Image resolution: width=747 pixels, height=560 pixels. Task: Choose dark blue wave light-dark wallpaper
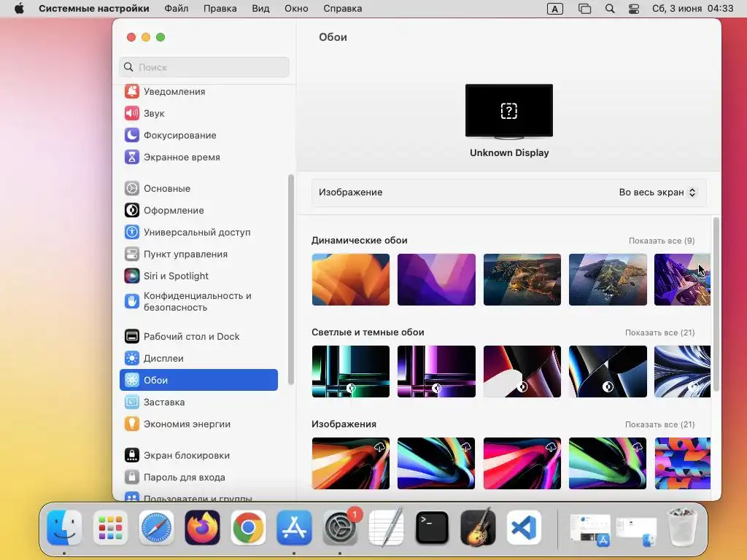(608, 371)
